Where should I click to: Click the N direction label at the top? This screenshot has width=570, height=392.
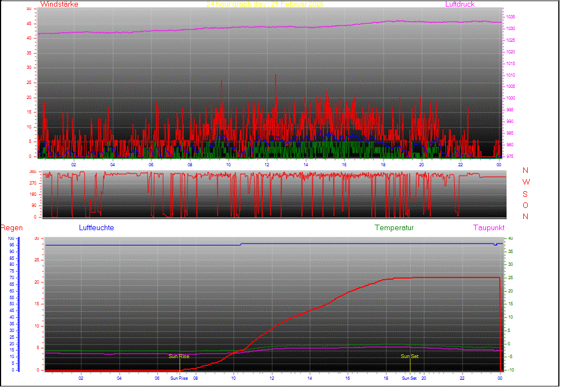tap(525, 171)
